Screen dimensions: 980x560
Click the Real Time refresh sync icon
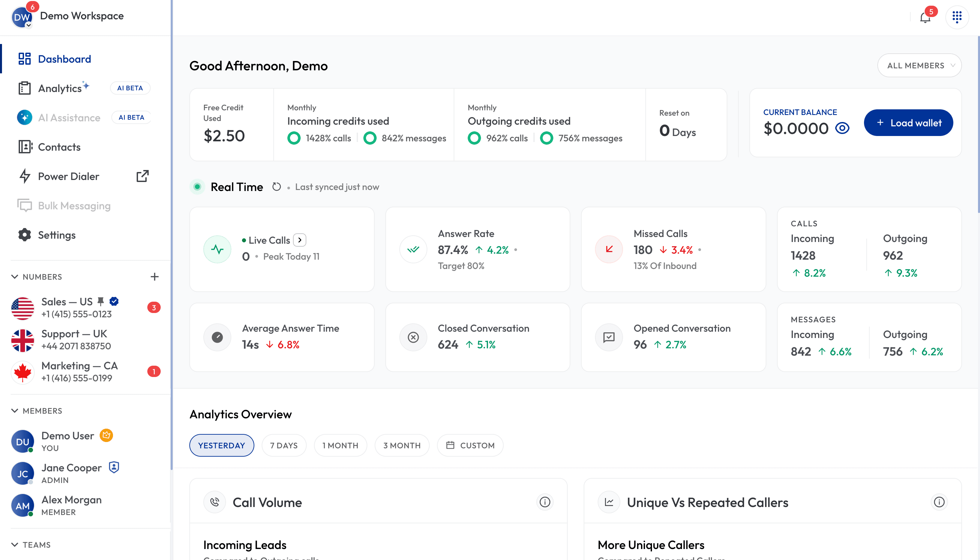277,187
